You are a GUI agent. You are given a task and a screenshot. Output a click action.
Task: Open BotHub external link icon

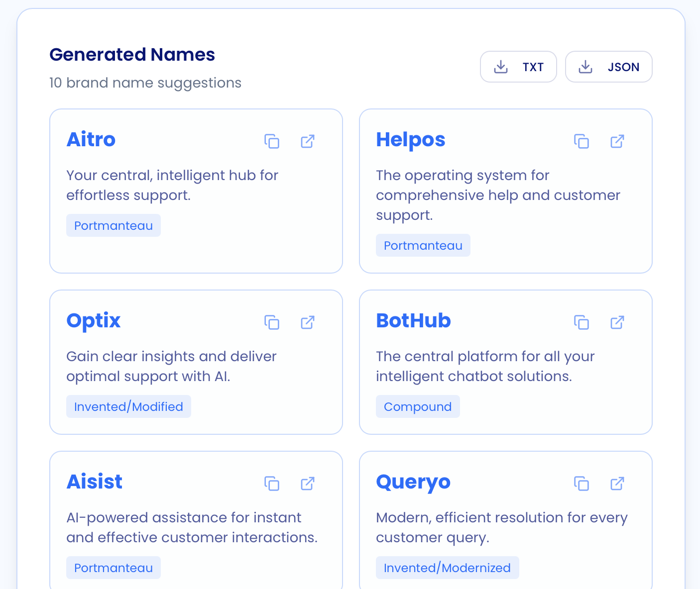click(x=617, y=322)
